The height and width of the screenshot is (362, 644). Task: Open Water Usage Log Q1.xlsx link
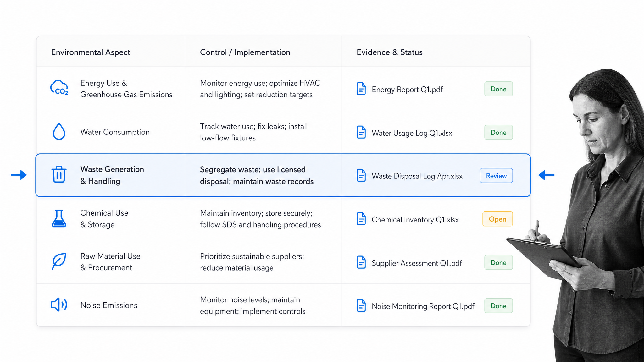tap(412, 133)
